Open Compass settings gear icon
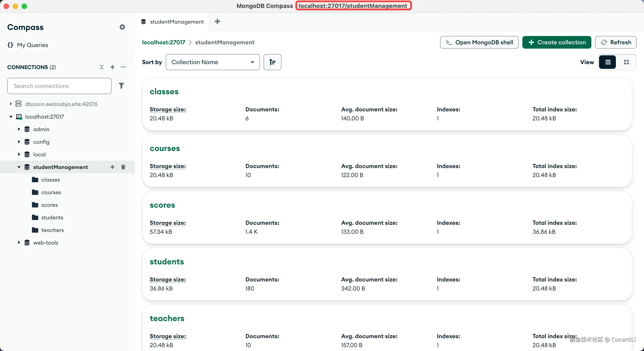Screen dimensions: 644x351 [x=122, y=27]
